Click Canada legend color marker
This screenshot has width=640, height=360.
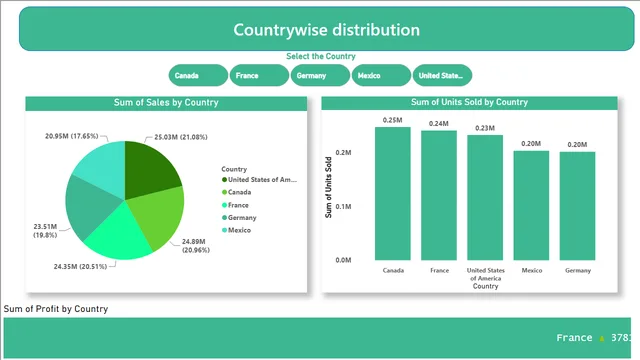[224, 192]
